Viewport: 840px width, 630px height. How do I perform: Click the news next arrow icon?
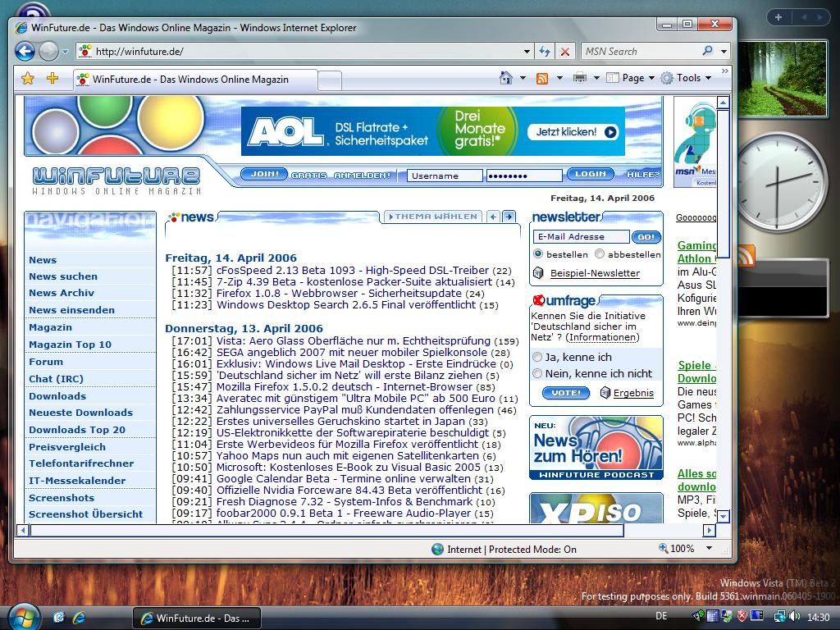[509, 217]
